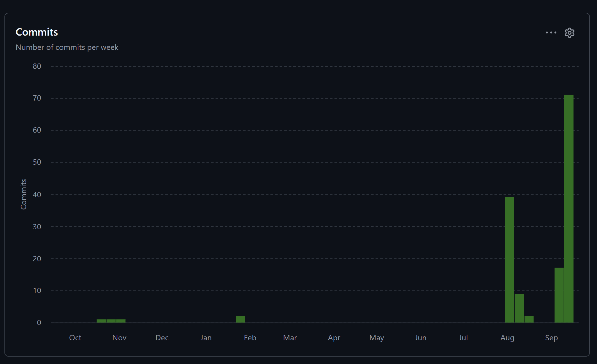The image size is (597, 364).
Task: Click the Feb month axis label
Action: (x=250, y=338)
